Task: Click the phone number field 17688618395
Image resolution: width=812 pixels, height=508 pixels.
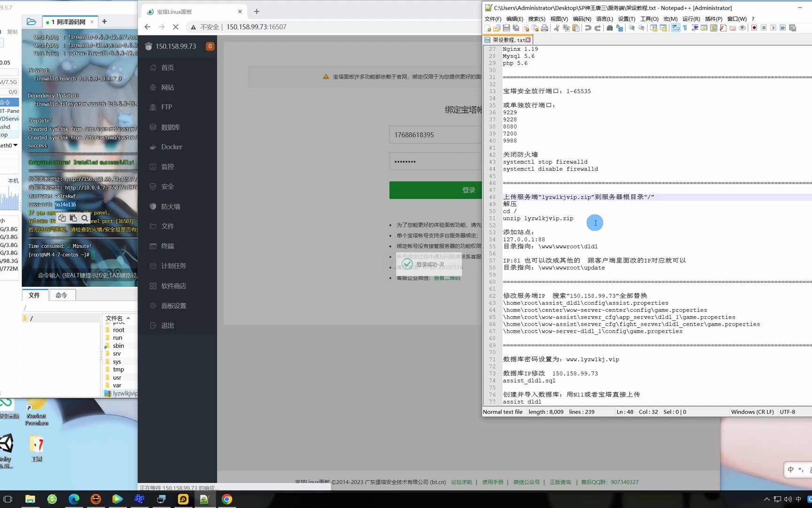Action: (436, 135)
